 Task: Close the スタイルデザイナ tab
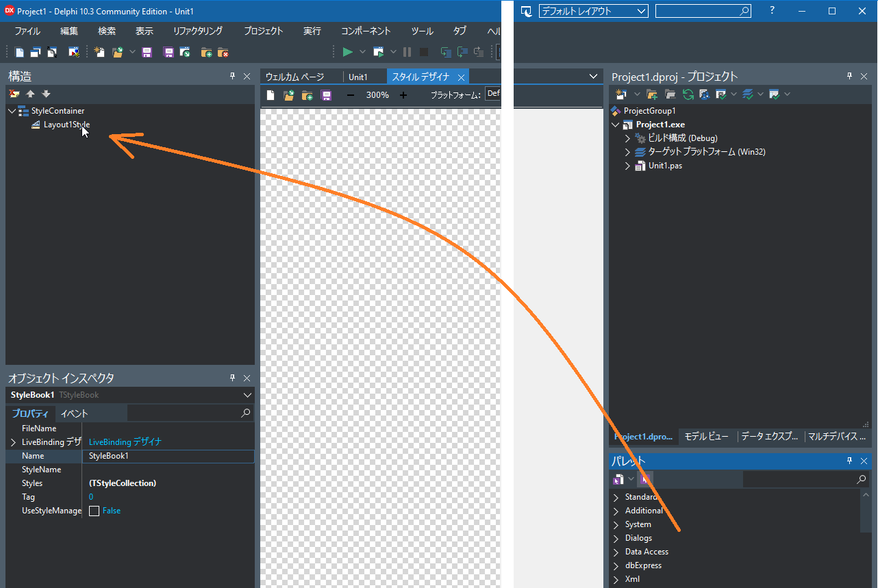point(462,77)
